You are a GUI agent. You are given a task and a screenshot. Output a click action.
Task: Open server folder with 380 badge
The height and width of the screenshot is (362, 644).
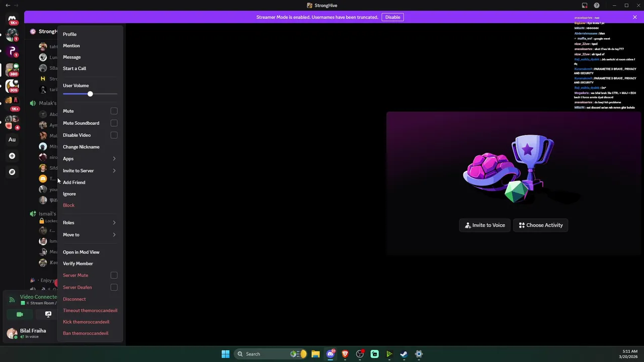point(12,70)
